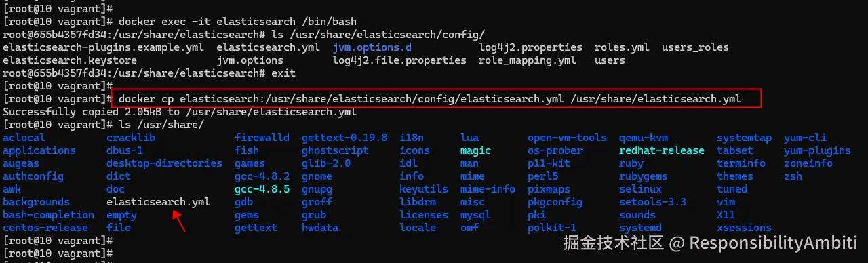Image resolution: width=868 pixels, height=263 pixels.
Task: Select the 'gnupg' directory entry
Action: pos(317,189)
